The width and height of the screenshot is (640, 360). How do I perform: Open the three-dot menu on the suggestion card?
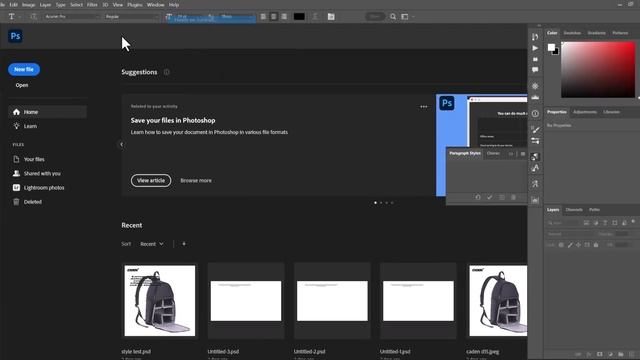424,107
